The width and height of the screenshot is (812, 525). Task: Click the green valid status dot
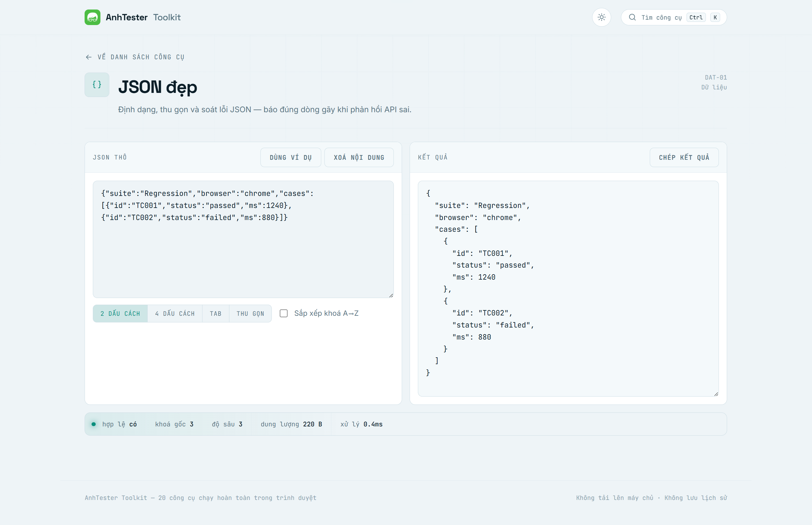(x=93, y=424)
